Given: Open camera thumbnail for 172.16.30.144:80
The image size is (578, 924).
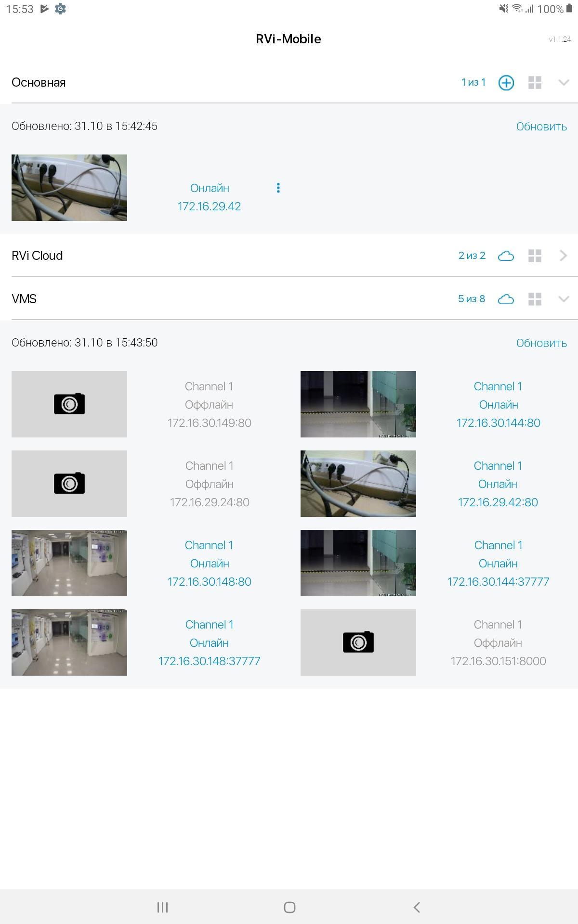Looking at the screenshot, I should 358,404.
